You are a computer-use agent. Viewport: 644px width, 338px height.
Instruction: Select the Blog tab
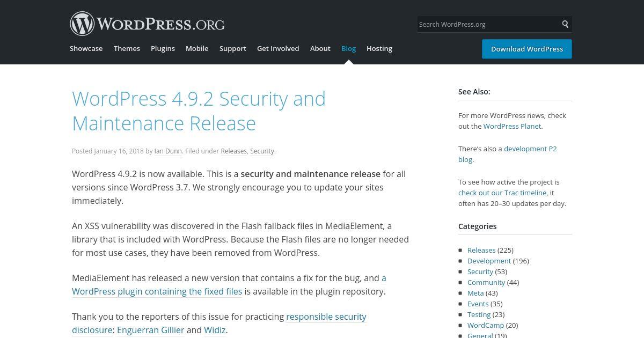(348, 48)
